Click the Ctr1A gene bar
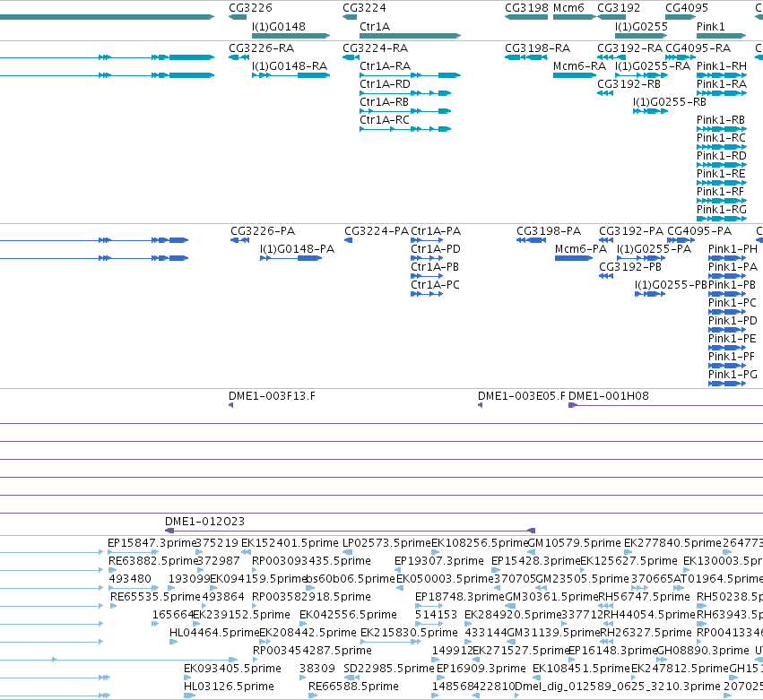The width and height of the screenshot is (763, 700). tap(411, 36)
